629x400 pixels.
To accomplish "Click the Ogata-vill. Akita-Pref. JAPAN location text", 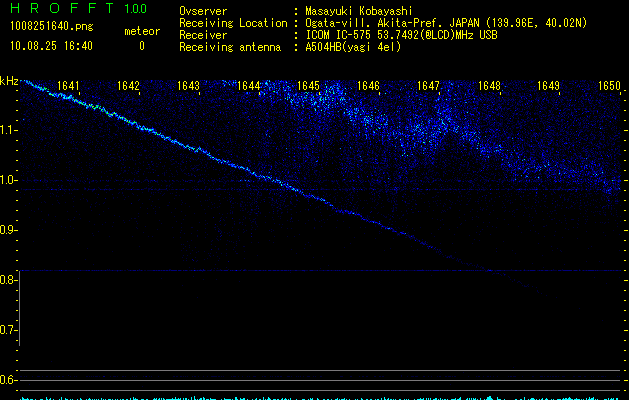I will point(446,23).
